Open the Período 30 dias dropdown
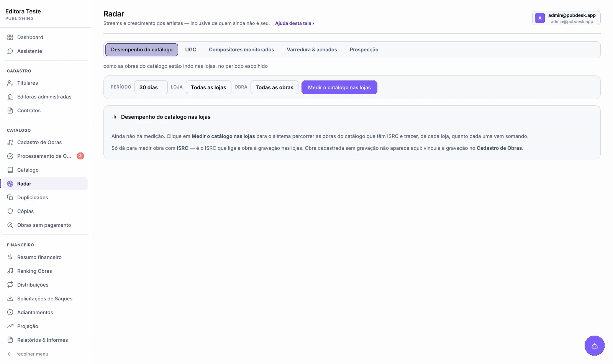The height and width of the screenshot is (364, 613). pyautogui.click(x=151, y=87)
